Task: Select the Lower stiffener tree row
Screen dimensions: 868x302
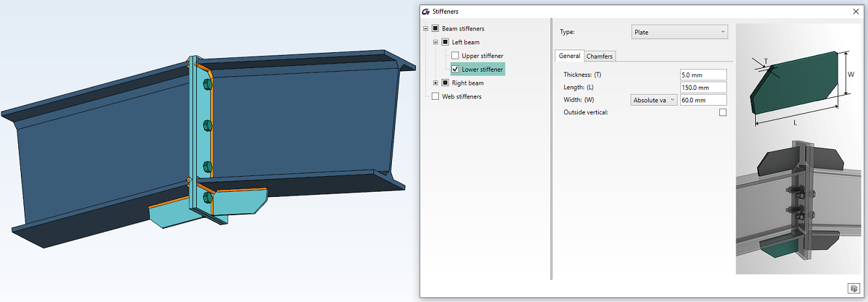Action: point(483,69)
